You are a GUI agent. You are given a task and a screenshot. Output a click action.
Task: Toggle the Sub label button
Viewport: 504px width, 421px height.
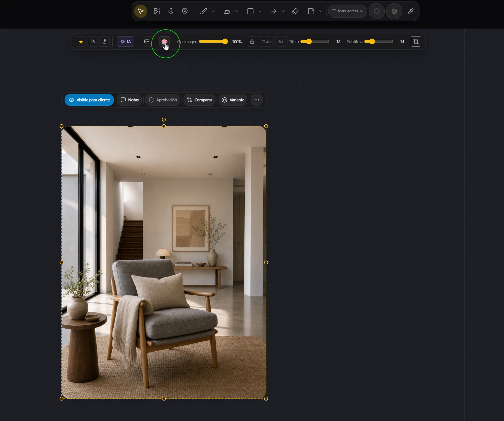pos(281,42)
